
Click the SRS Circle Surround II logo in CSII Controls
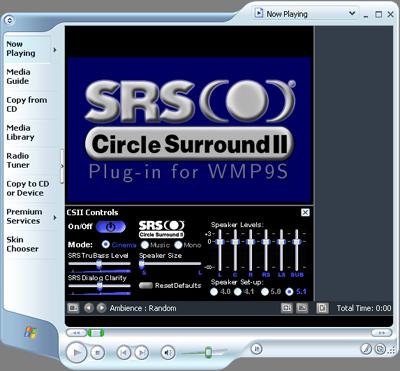[161, 229]
